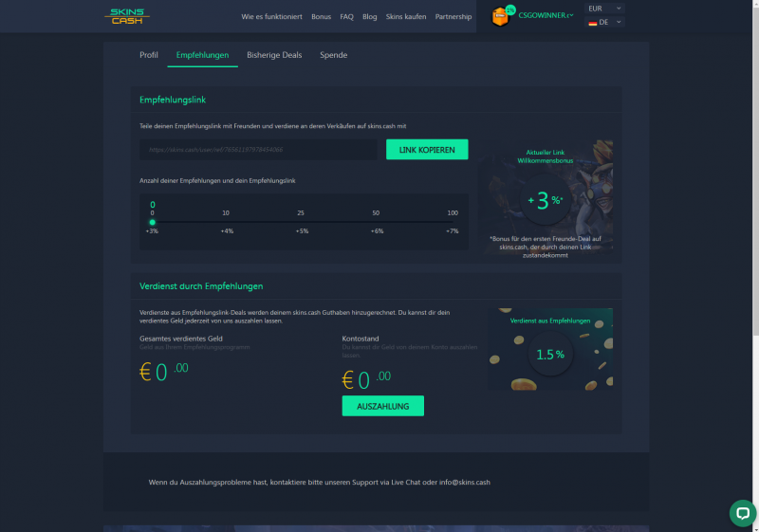Expand the EUR currency dropdown
The width and height of the screenshot is (759, 532).
click(x=604, y=9)
